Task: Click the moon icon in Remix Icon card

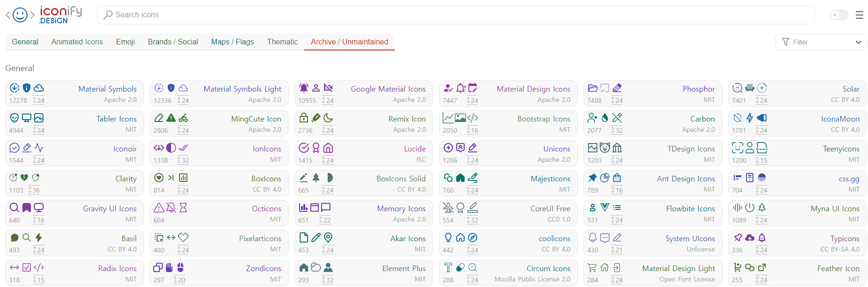Action: pos(328,118)
